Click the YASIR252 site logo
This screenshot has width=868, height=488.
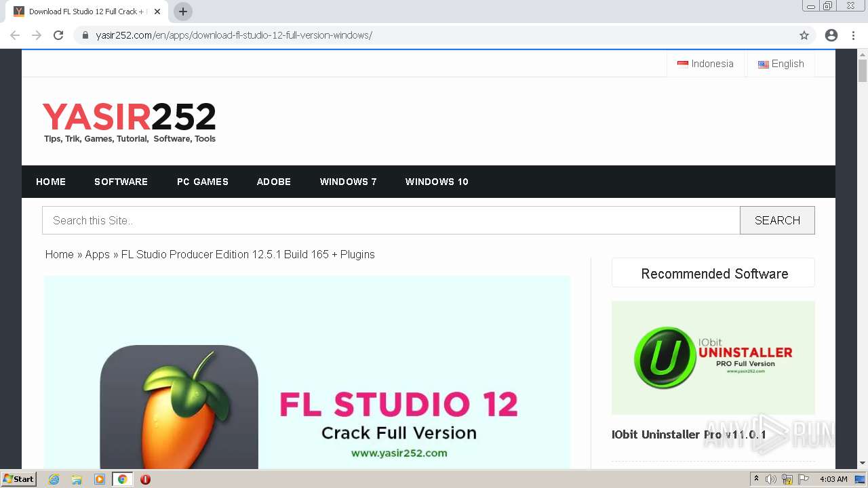tap(129, 122)
